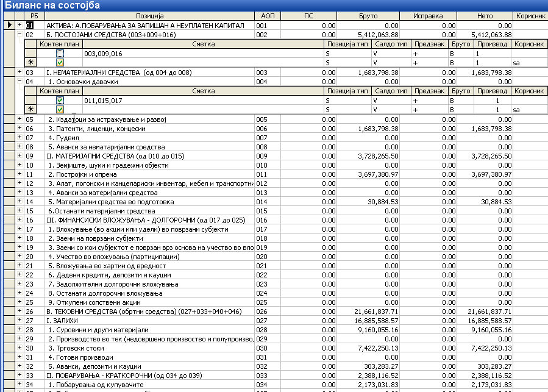Select row selector for position 09
The image size is (548, 392).
point(9,156)
